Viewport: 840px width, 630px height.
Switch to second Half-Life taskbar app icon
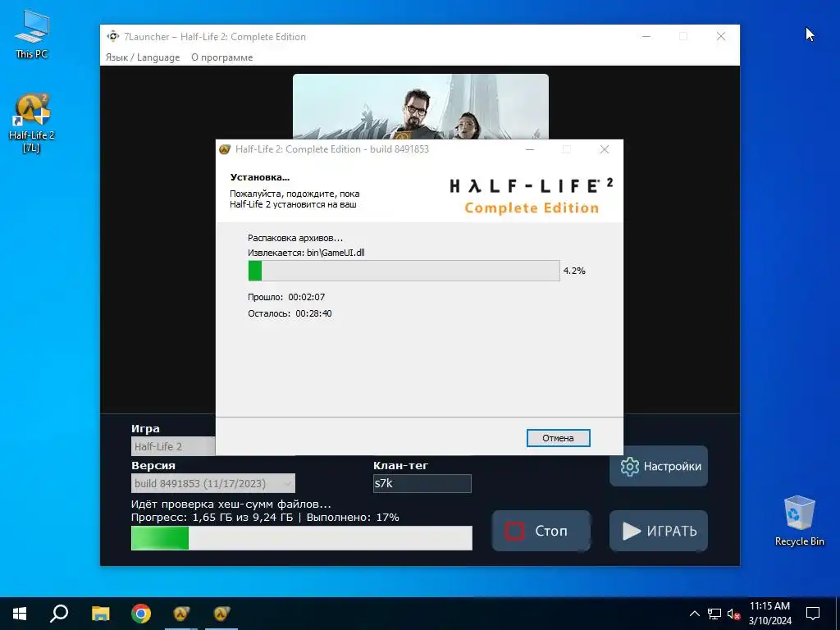[x=221, y=614]
